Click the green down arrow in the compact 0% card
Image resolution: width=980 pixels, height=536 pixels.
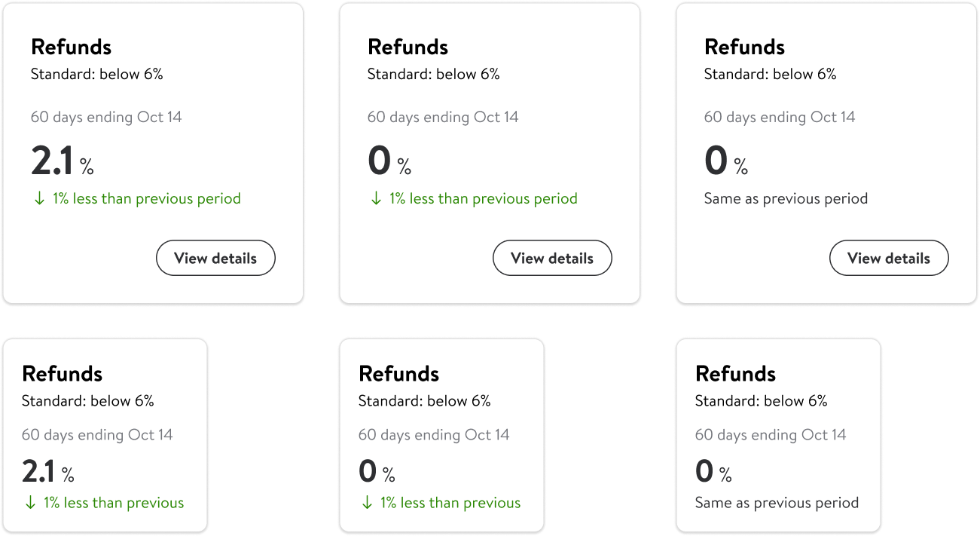(x=367, y=503)
